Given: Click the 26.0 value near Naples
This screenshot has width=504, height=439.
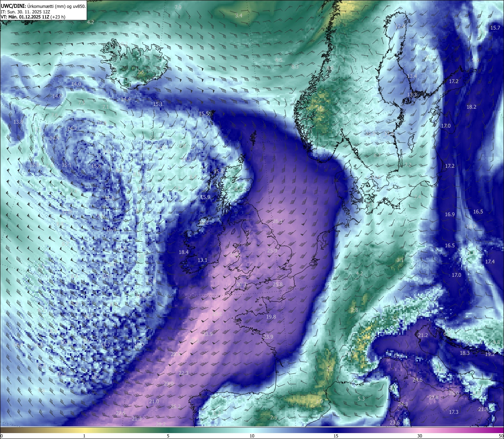Looking at the screenshot, I should [x=454, y=393].
